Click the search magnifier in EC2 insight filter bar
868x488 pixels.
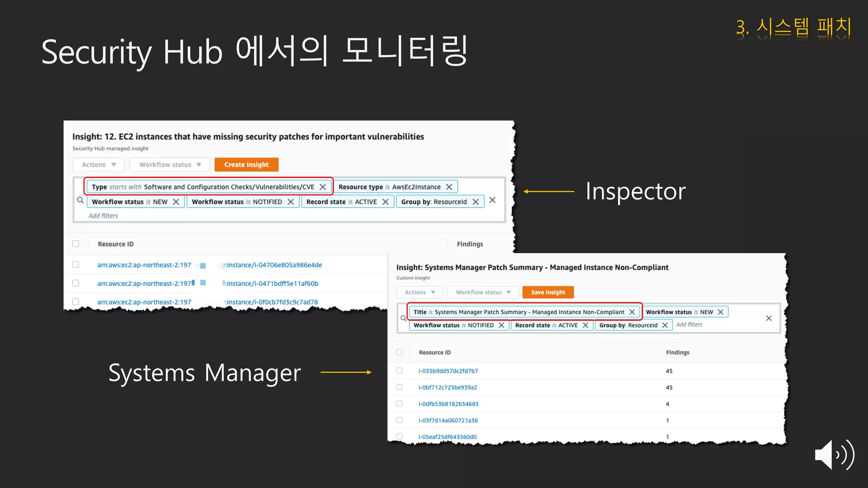pyautogui.click(x=80, y=200)
